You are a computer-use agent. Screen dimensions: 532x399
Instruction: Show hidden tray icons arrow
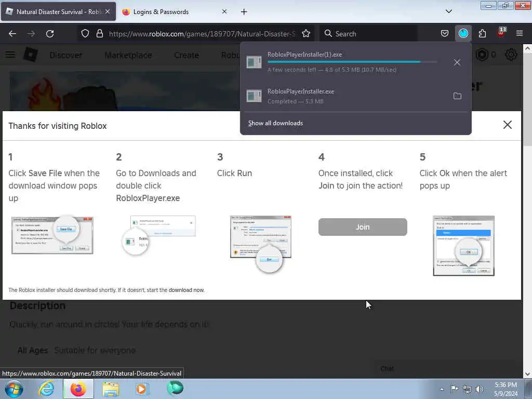(x=442, y=389)
